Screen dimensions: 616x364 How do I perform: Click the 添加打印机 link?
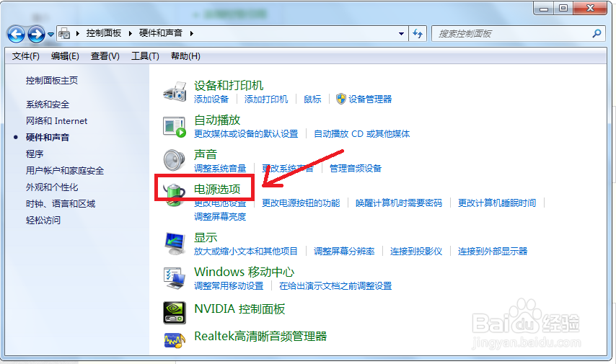tap(266, 99)
